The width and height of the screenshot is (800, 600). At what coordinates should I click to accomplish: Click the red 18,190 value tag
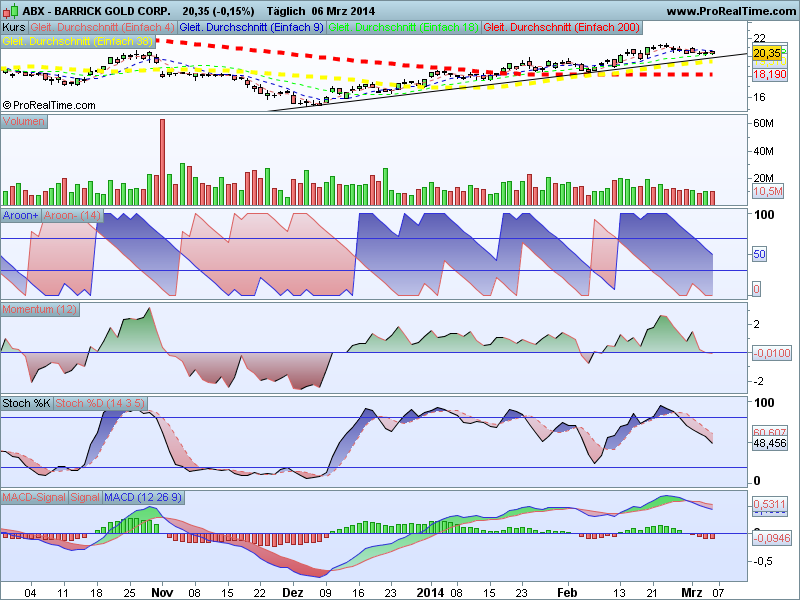pos(769,74)
